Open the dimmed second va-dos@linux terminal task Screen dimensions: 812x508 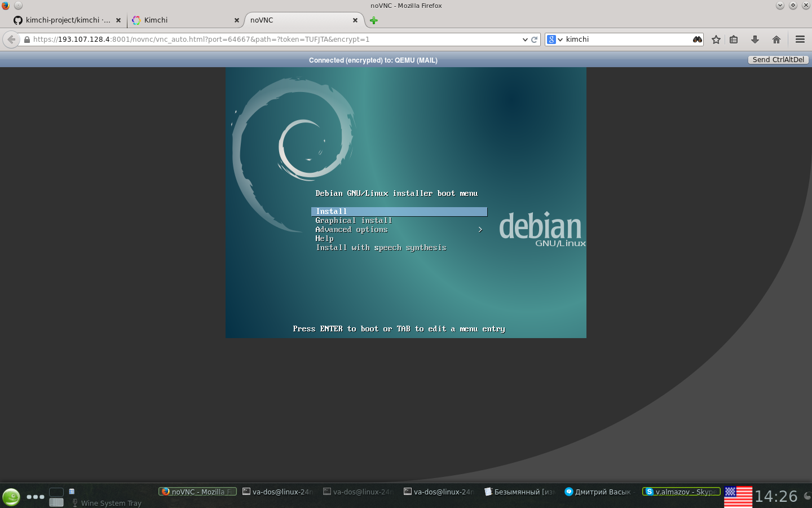click(x=359, y=492)
